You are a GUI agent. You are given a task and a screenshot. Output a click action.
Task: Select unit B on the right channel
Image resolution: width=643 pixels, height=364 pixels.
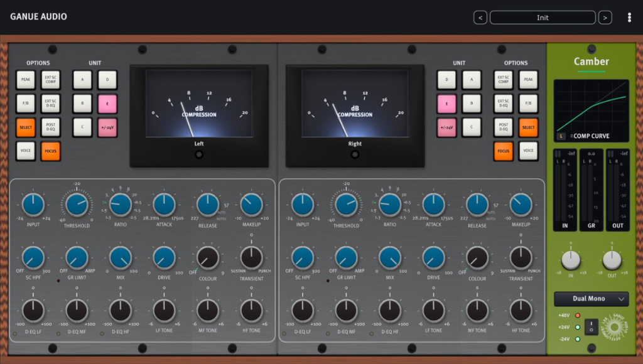tap(472, 104)
